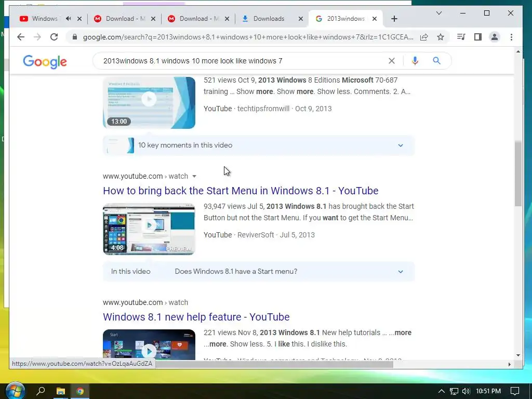Screen dimensions: 532x399
Task: Click the Chrome taskbar icon
Action: click(x=80, y=391)
